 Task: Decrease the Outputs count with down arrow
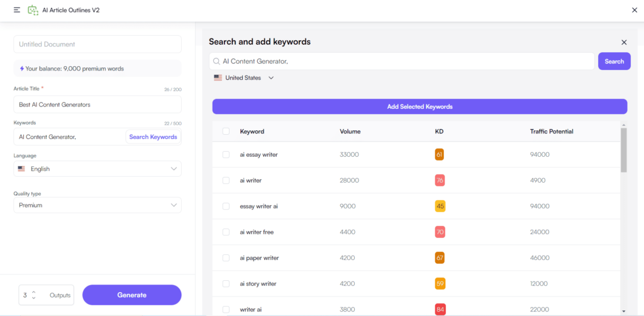(x=34, y=298)
